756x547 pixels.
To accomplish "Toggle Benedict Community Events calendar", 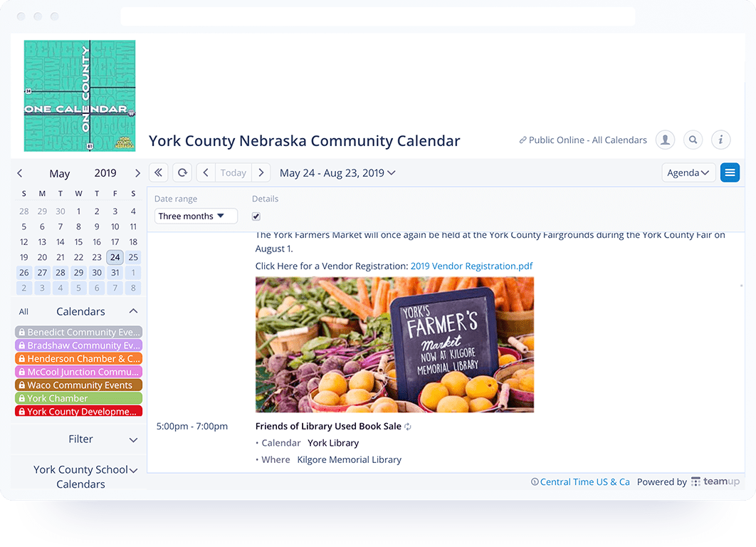I will point(78,332).
